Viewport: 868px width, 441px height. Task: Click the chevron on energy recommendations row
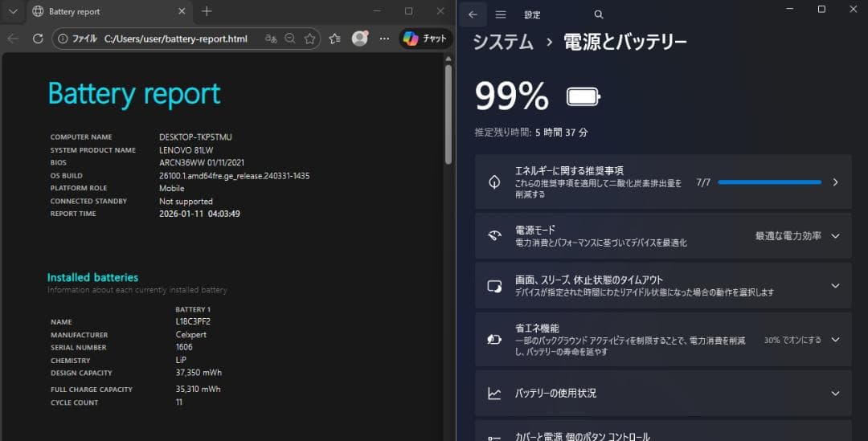point(835,182)
